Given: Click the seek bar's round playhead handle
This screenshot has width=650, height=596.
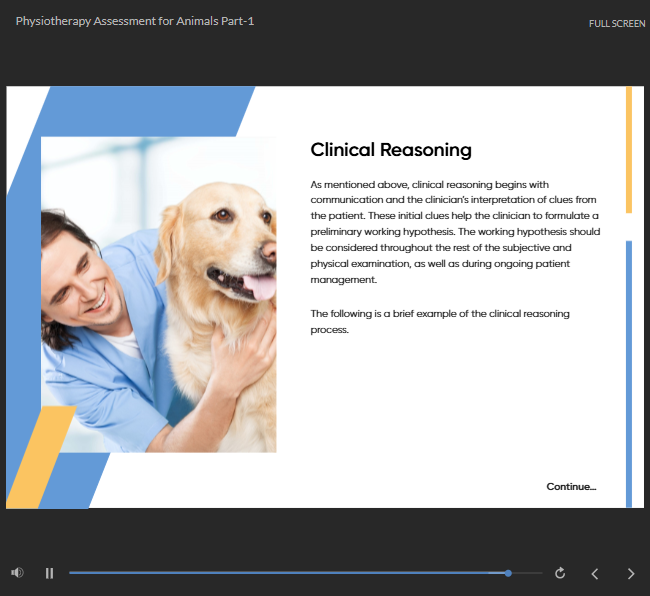Looking at the screenshot, I should [508, 573].
